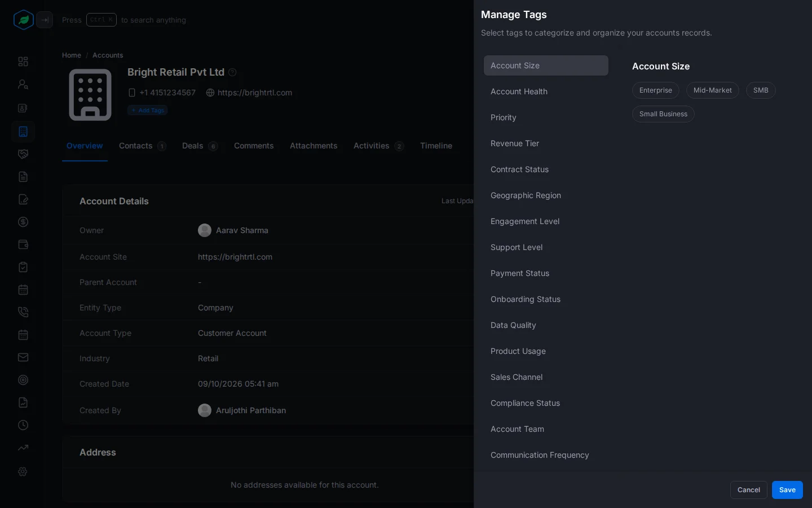
Task: Select the Contract Status tag category
Action: (546, 169)
